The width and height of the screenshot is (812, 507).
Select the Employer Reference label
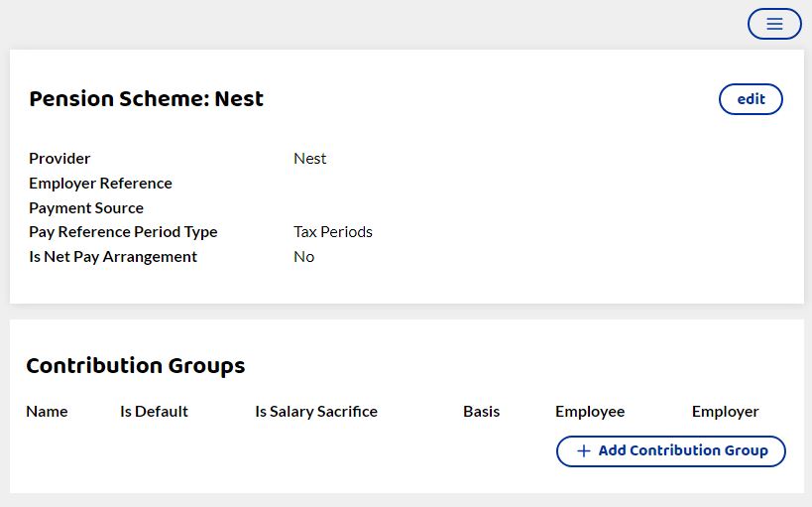100,184
